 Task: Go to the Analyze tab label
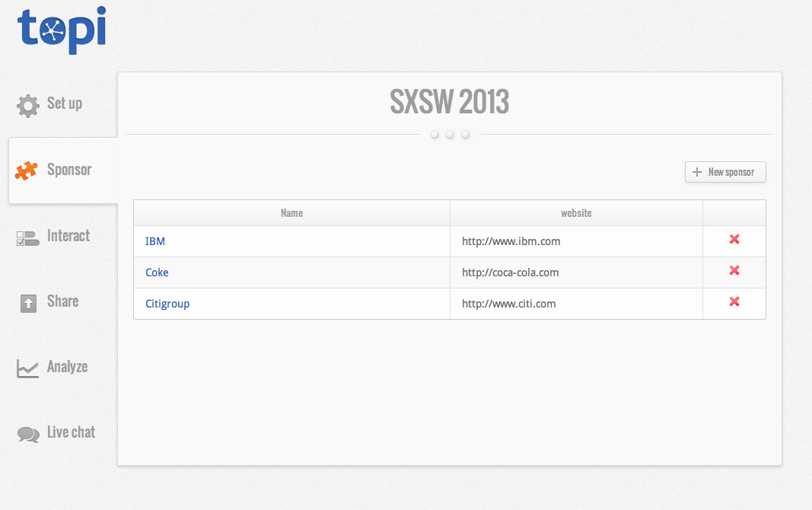[x=67, y=367]
